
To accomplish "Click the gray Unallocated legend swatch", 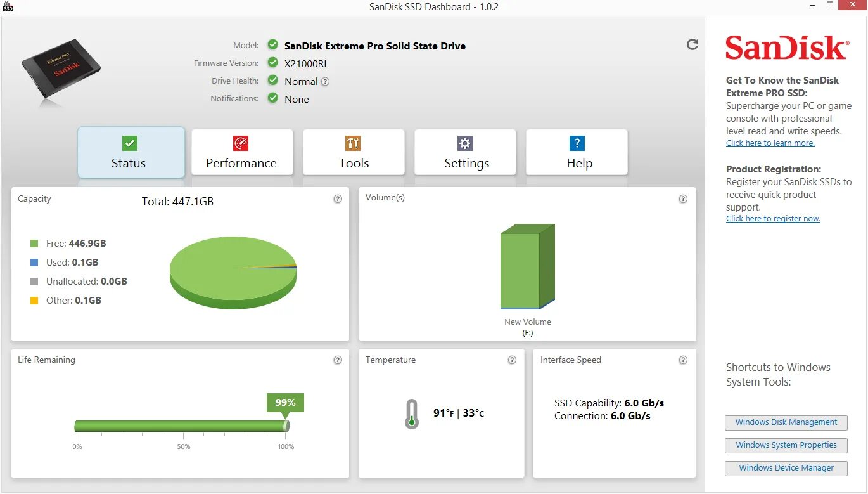I will (34, 282).
